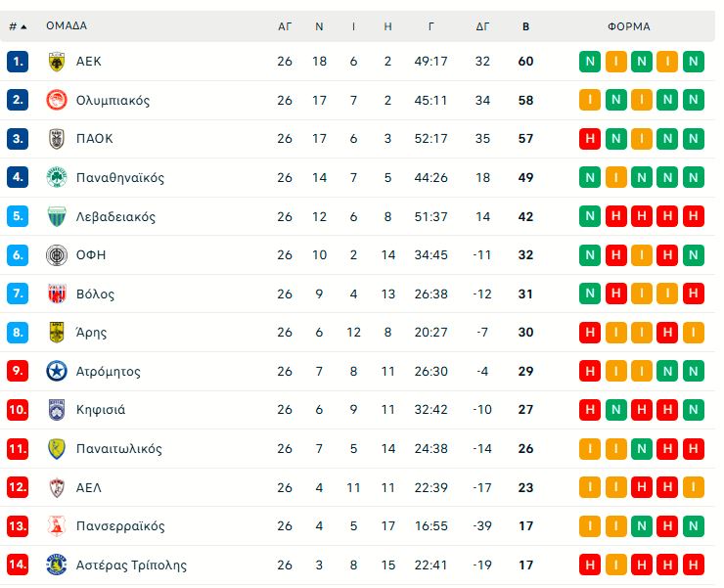Click the Αστέρας Τρίπολης team badge
The width and height of the screenshot is (724, 588).
point(56,565)
